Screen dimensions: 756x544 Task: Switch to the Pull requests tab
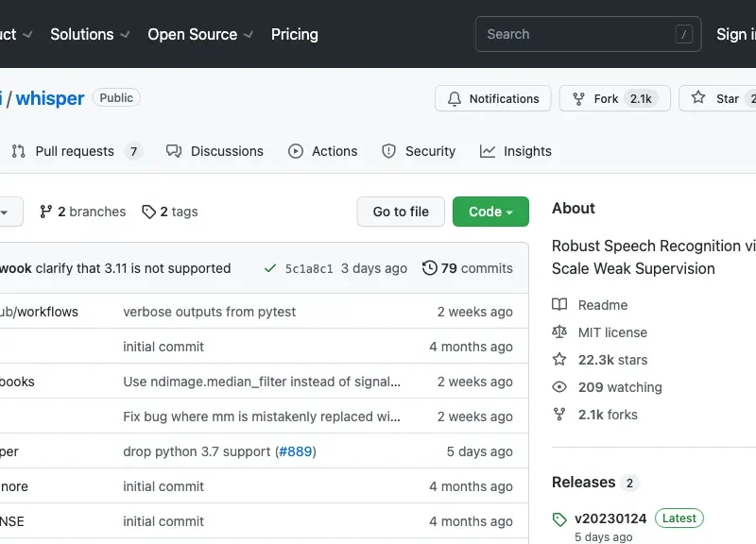click(x=77, y=151)
